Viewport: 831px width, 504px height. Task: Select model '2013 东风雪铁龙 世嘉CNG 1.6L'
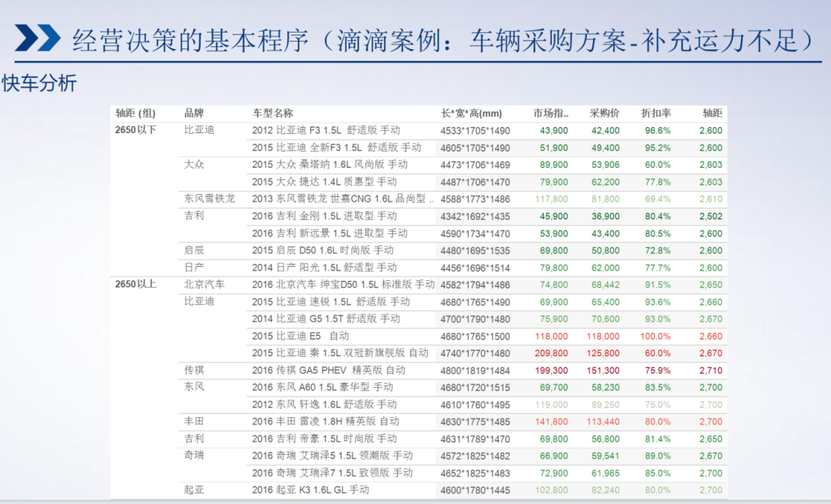point(343,199)
